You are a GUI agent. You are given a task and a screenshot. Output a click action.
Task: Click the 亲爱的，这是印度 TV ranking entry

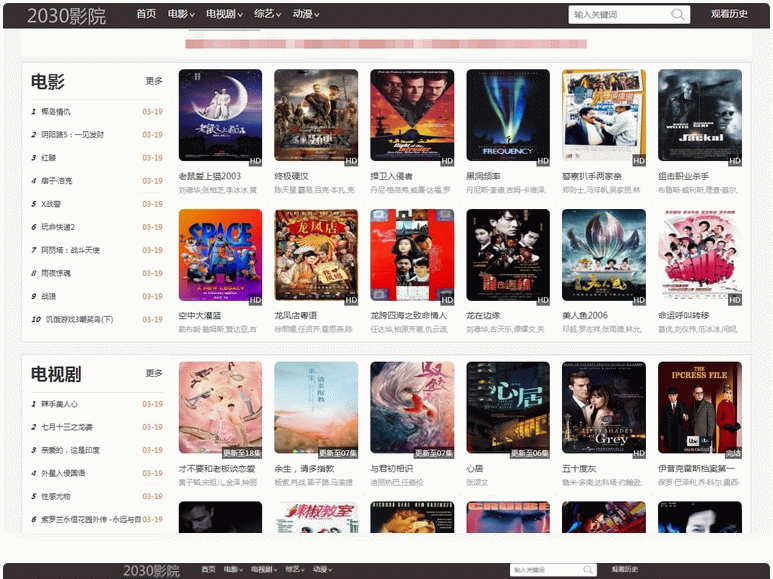[x=70, y=450]
